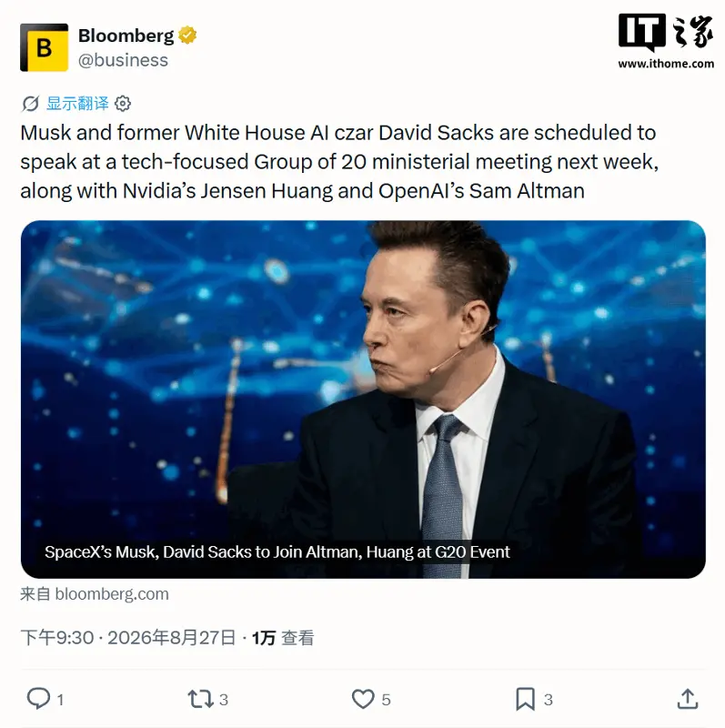Open the @business handle
The width and height of the screenshot is (725, 728).
click(123, 60)
